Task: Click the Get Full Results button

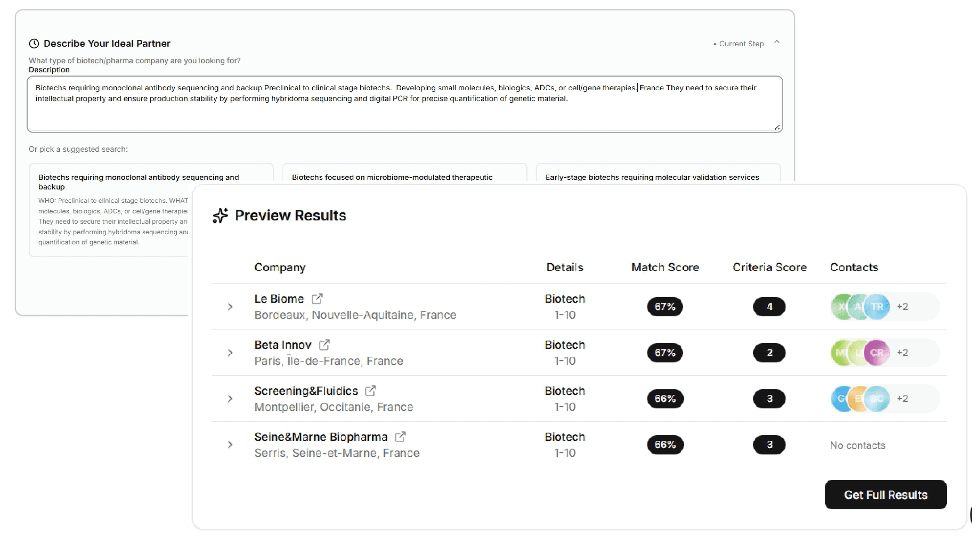Action: (886, 494)
